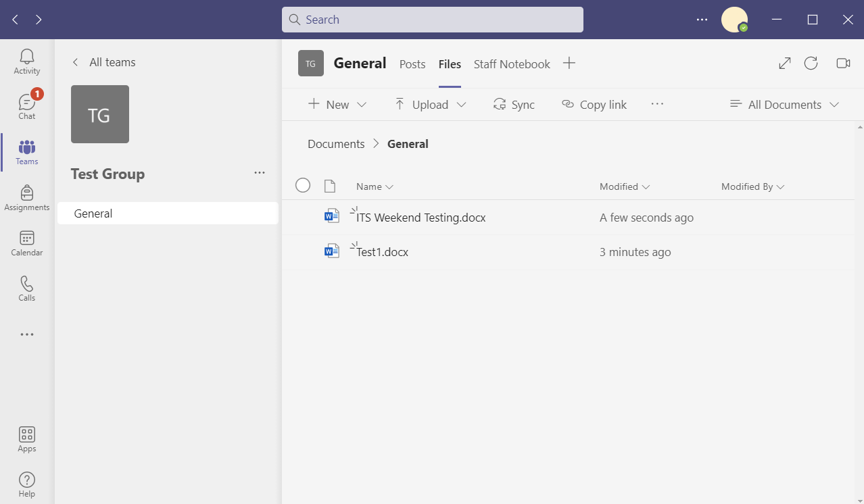This screenshot has height=504, width=864.
Task: Start a Meet now video call
Action: pyautogui.click(x=842, y=63)
